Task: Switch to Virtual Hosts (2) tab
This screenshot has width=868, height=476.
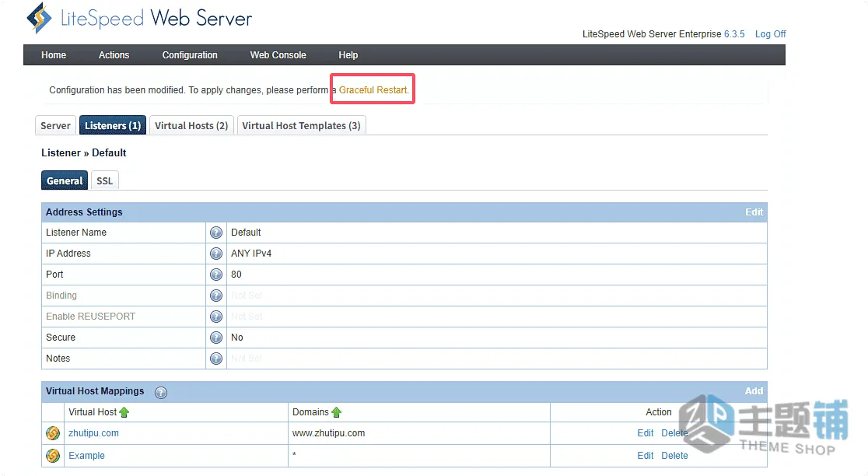Action: tap(191, 126)
